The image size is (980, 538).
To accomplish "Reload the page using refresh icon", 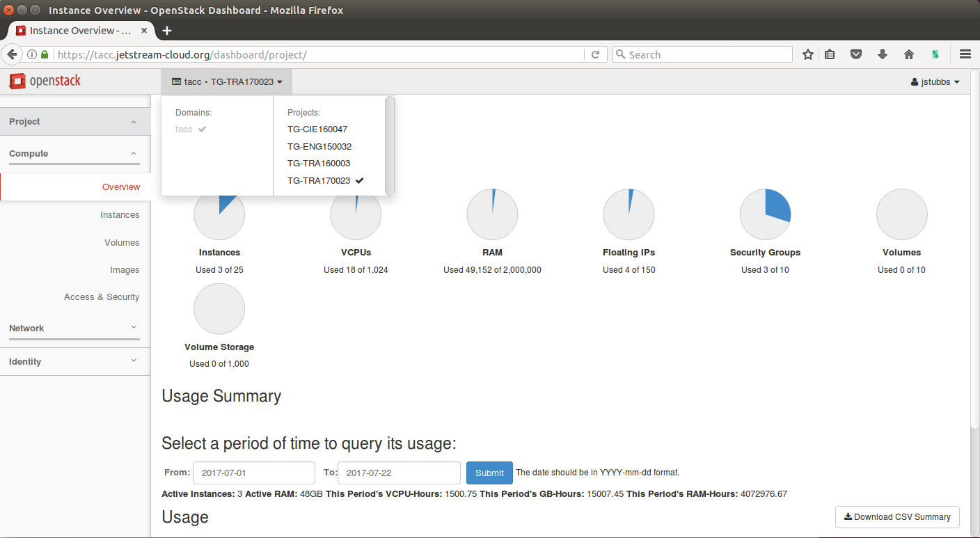I will [595, 54].
